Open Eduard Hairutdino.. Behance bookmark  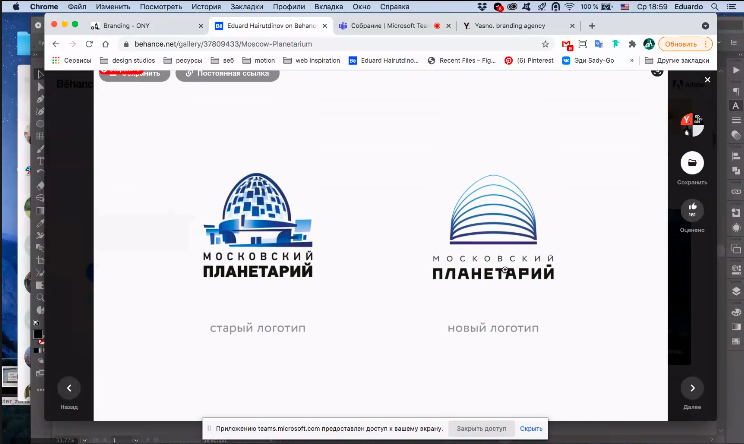click(383, 61)
